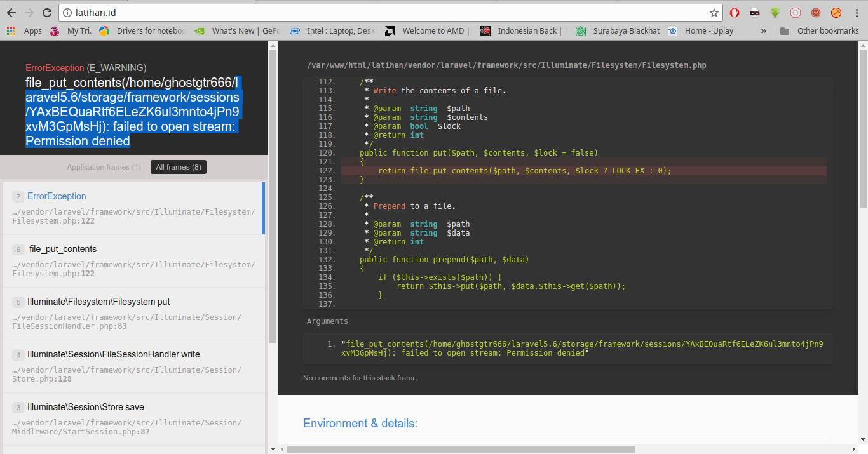Select stack frame 7 ErrorException
Screen dimensions: 868x454
coord(133,208)
